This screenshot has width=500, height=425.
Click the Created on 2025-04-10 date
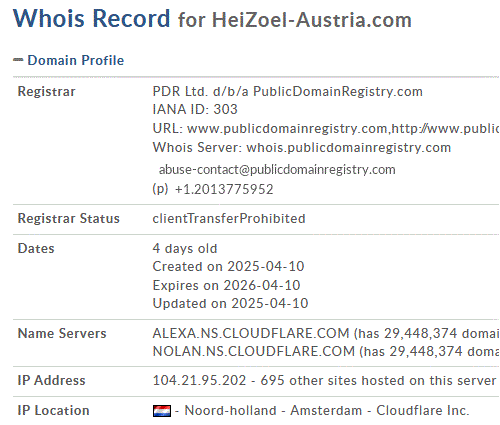tap(228, 266)
